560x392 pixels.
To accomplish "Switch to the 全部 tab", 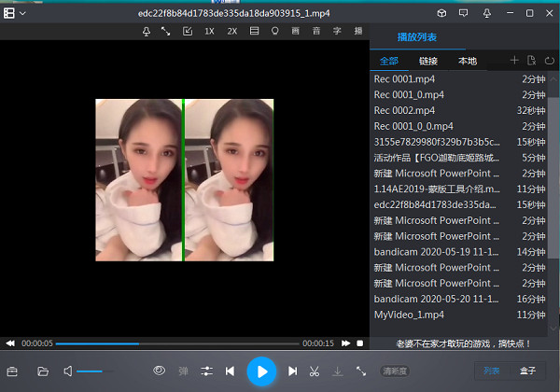I will tap(389, 61).
